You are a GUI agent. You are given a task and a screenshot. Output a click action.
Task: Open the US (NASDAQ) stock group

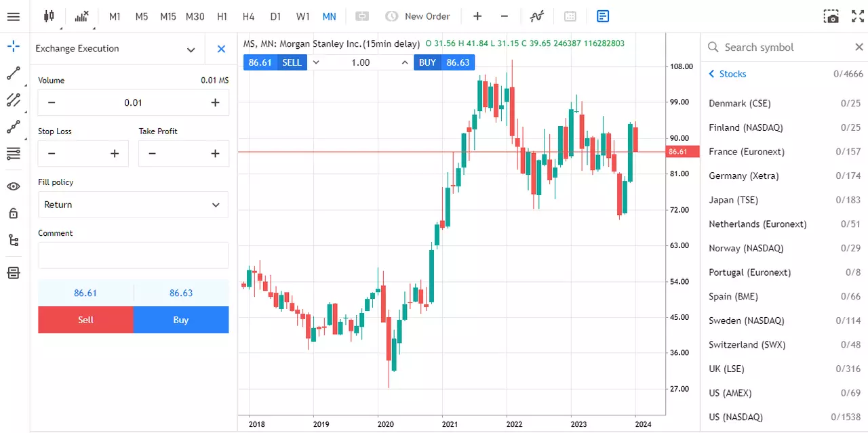pos(785,417)
